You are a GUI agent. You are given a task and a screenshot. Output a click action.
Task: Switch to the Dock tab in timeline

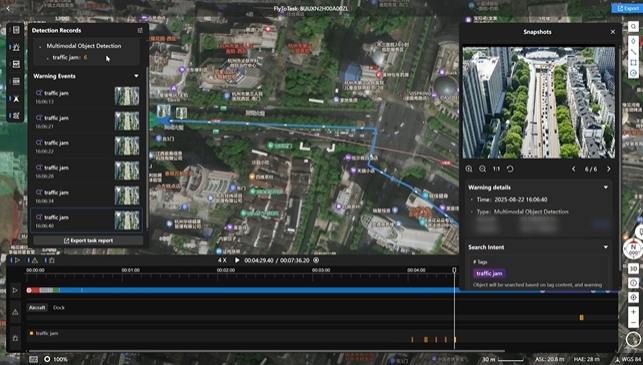(x=59, y=307)
